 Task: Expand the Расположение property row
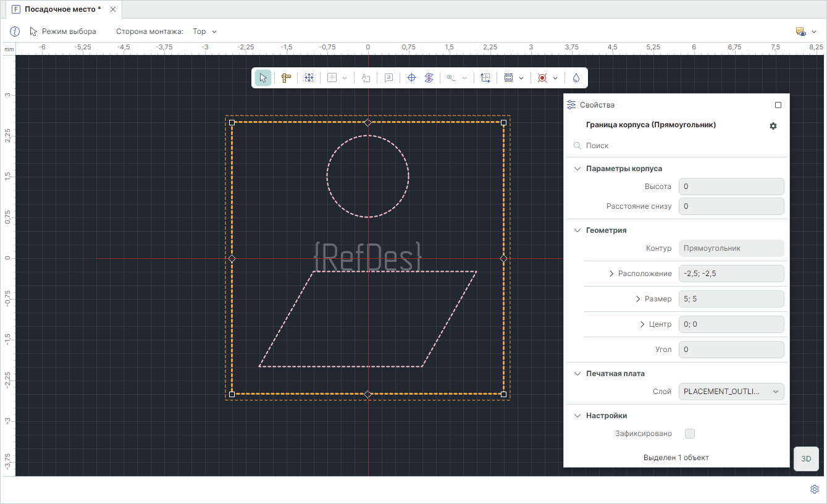click(611, 274)
